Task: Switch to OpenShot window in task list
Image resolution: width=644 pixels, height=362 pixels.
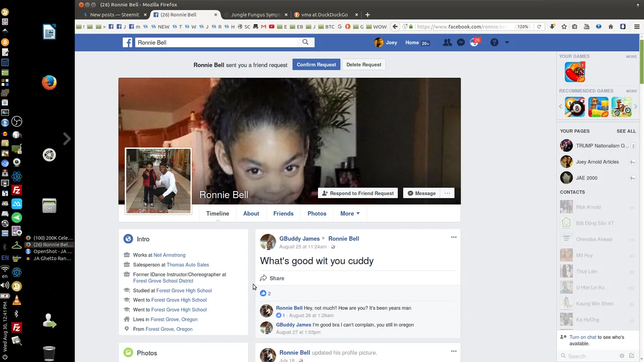Action: click(x=49, y=251)
